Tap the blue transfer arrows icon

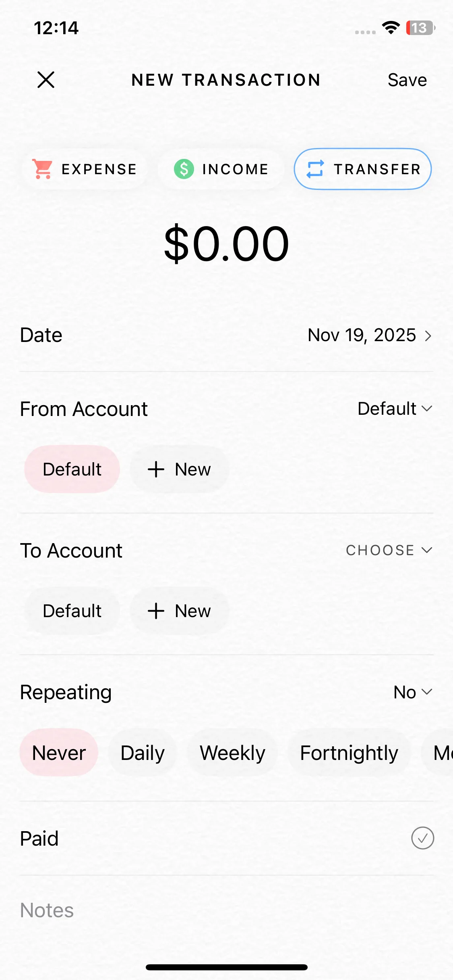315,169
